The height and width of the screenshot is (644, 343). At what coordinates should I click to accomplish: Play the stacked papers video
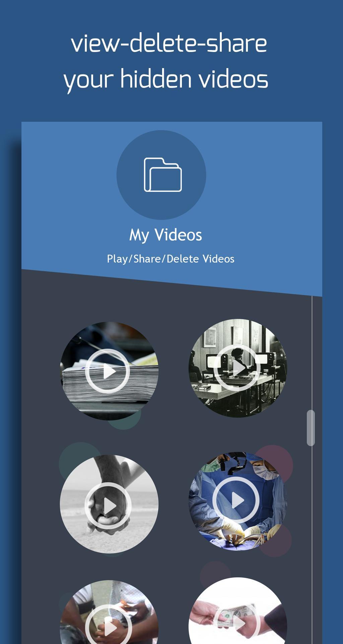click(109, 371)
